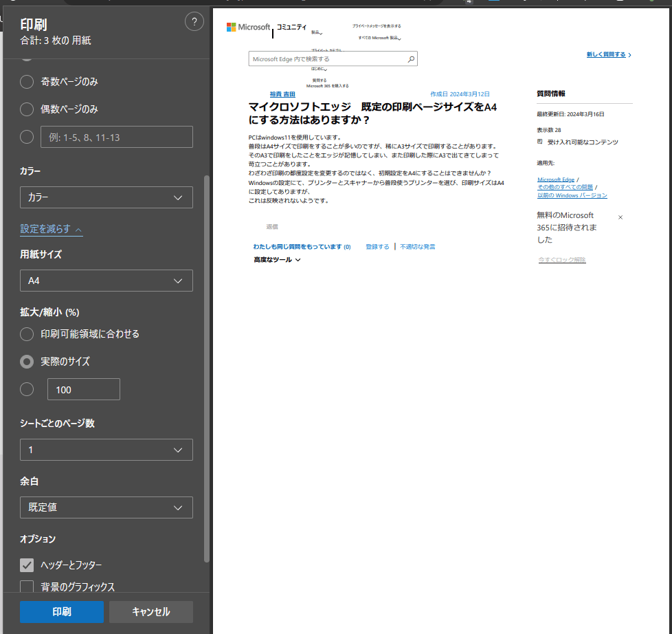Choose the 実際のサイズ scaling option
The height and width of the screenshot is (634, 672).
[27, 362]
